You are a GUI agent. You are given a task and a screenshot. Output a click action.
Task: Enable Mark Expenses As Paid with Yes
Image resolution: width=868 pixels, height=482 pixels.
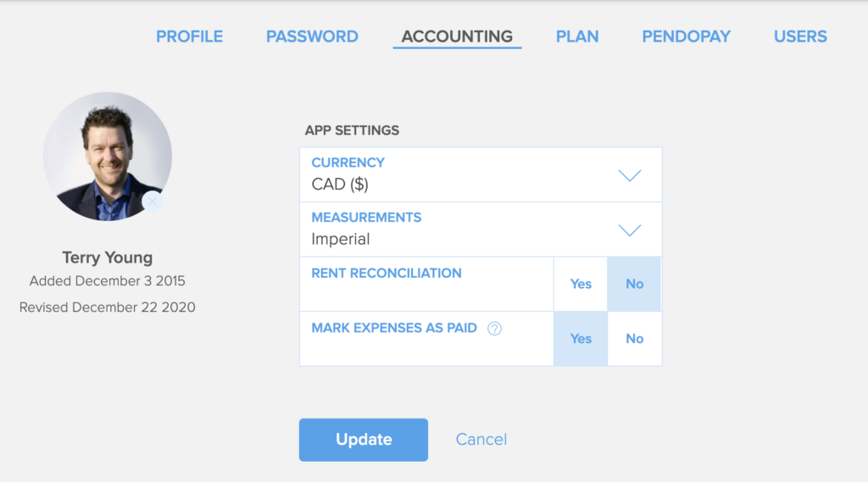581,339
